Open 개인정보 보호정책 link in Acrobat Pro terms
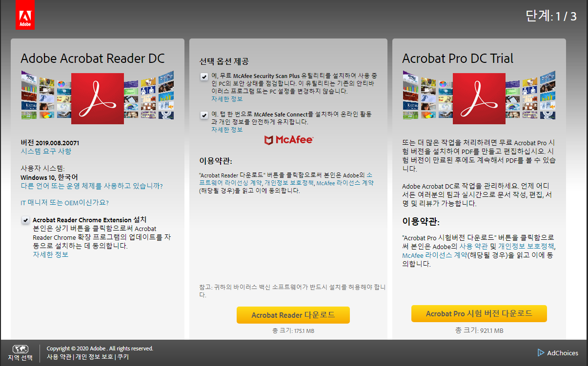The height and width of the screenshot is (366, 588). click(526, 247)
